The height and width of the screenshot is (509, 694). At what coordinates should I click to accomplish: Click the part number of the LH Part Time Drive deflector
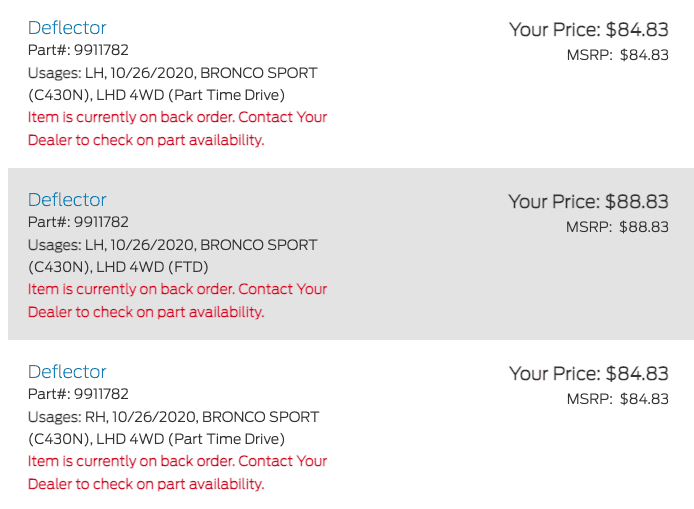[x=78, y=50]
